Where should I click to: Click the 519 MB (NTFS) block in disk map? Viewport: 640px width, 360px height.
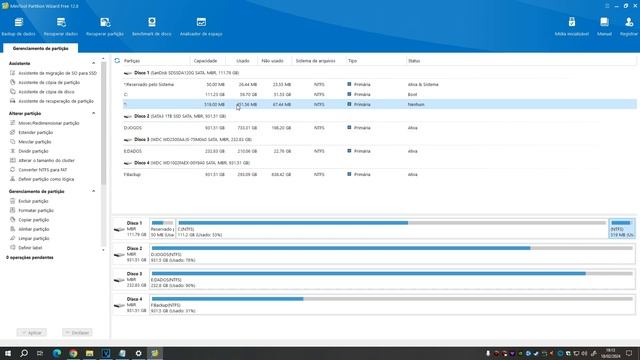(x=622, y=229)
